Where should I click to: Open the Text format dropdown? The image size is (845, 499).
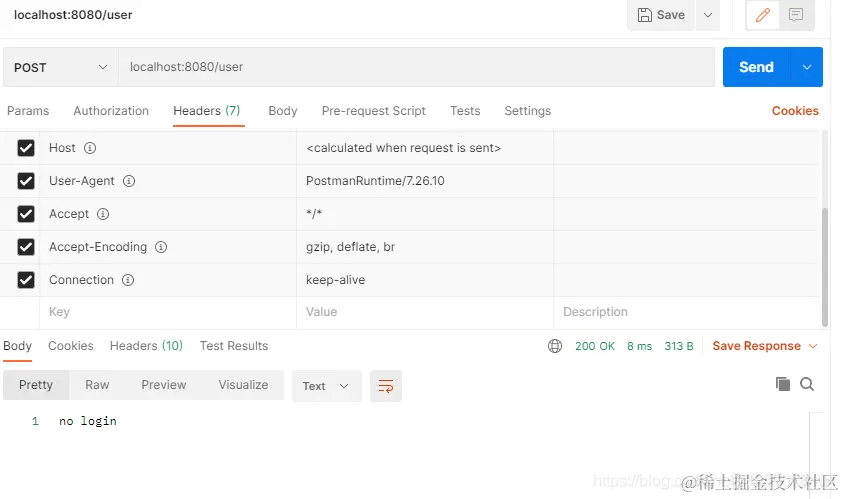326,386
